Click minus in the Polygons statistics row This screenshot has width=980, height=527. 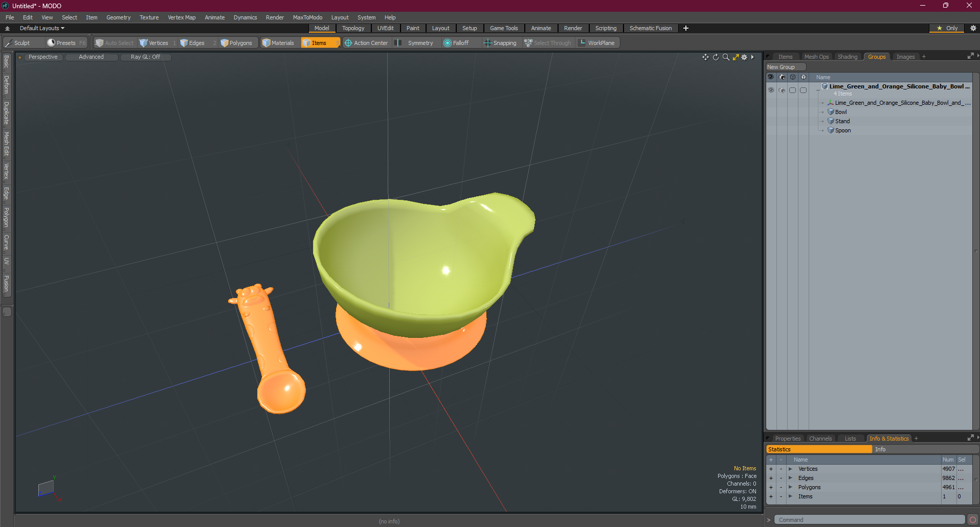click(781, 487)
